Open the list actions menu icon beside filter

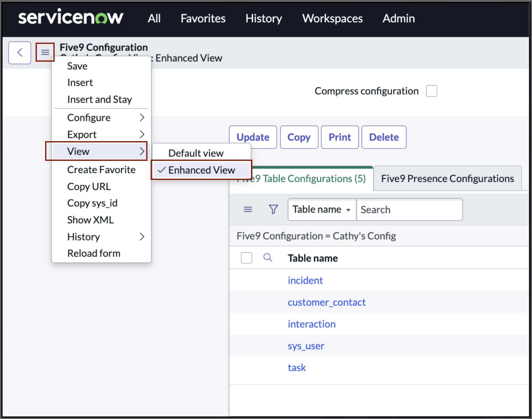tap(248, 209)
